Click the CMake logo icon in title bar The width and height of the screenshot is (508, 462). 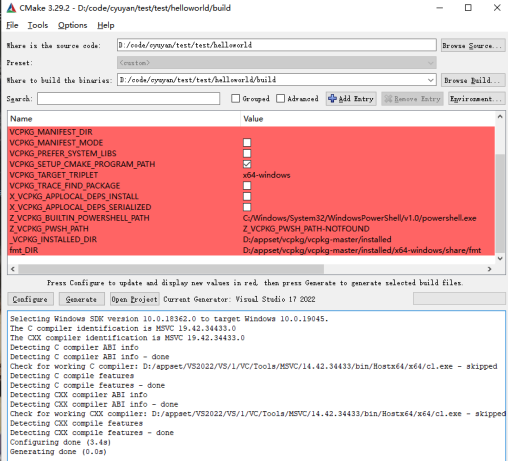click(11, 8)
